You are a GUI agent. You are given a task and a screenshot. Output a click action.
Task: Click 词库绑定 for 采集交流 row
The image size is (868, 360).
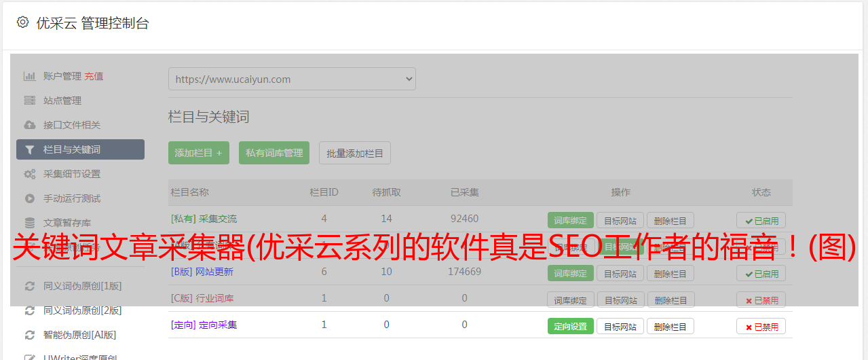[571, 220]
